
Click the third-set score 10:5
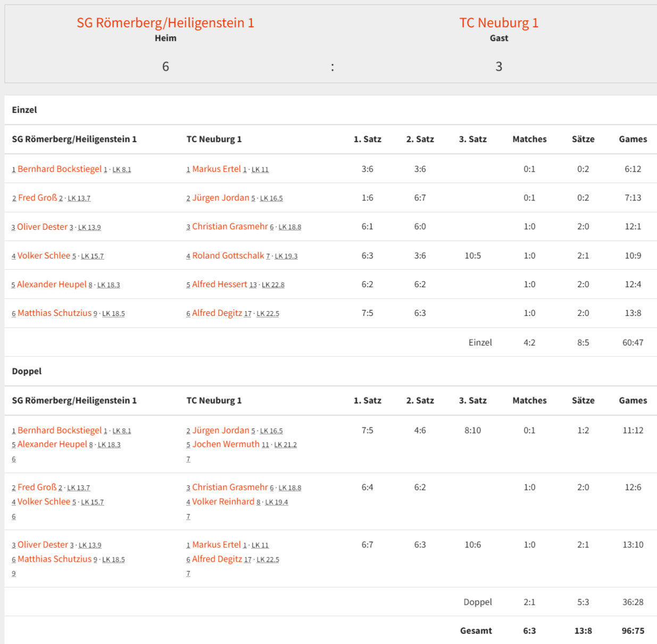click(473, 256)
